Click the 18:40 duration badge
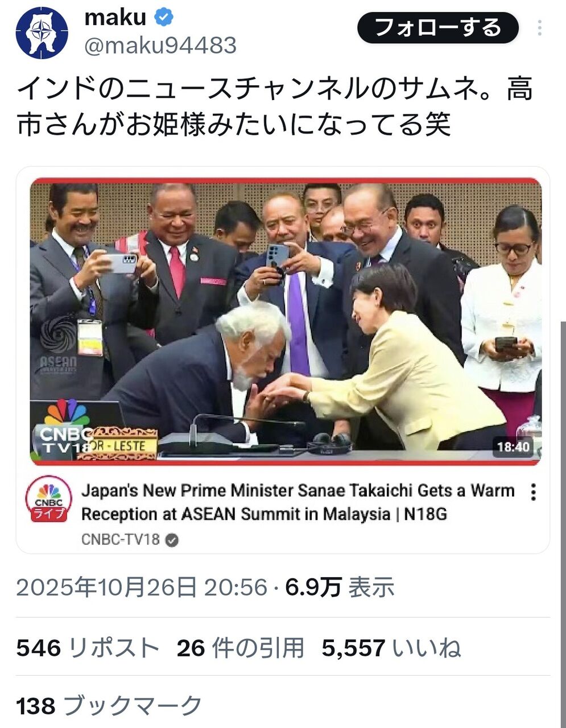 click(513, 447)
